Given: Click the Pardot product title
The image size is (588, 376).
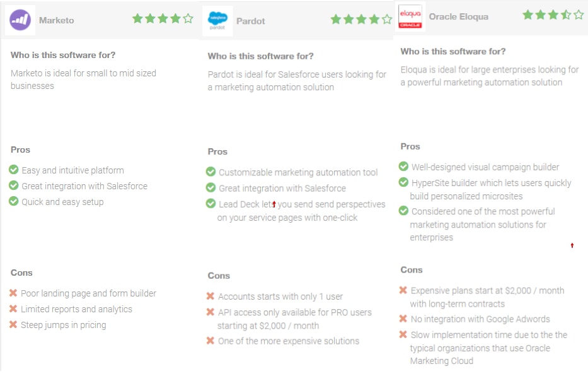Looking at the screenshot, I should pyautogui.click(x=250, y=21).
